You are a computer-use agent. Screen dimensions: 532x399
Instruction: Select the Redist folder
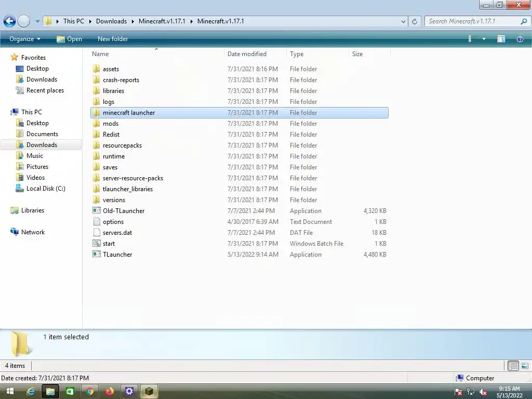coord(239,135)
